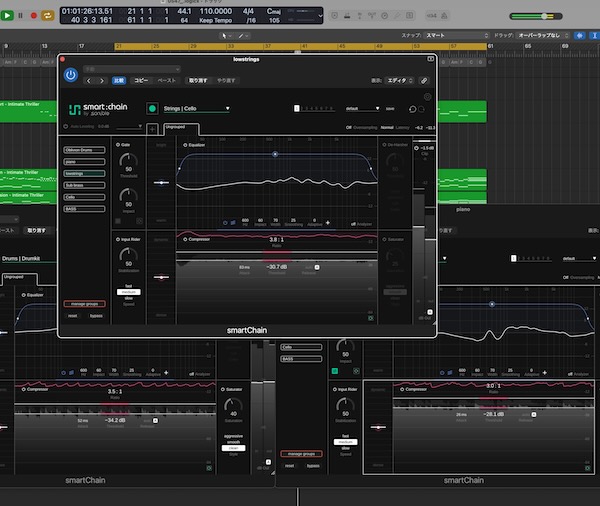Viewport: 600px width, 506px height.
Task: Toggle the blue plugin power button in lowstrings
Action: pos(71,75)
